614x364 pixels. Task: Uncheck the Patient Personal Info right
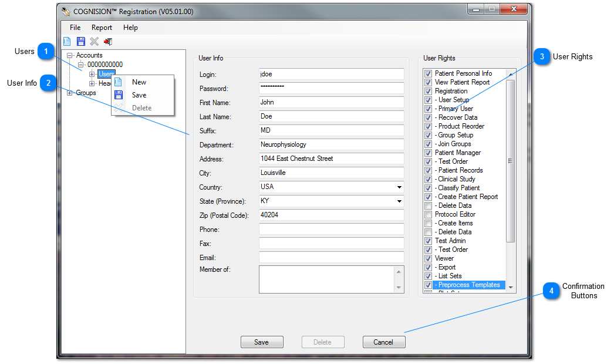click(x=429, y=73)
